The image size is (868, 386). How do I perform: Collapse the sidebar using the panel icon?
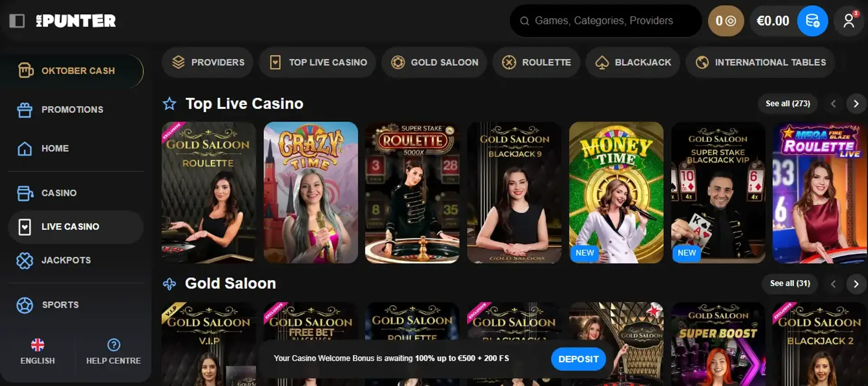[17, 21]
